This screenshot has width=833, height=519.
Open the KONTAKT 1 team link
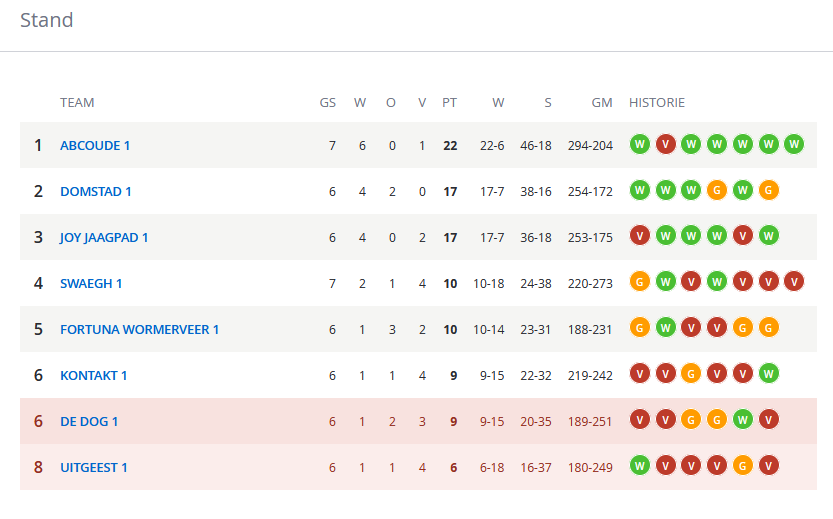pos(94,376)
